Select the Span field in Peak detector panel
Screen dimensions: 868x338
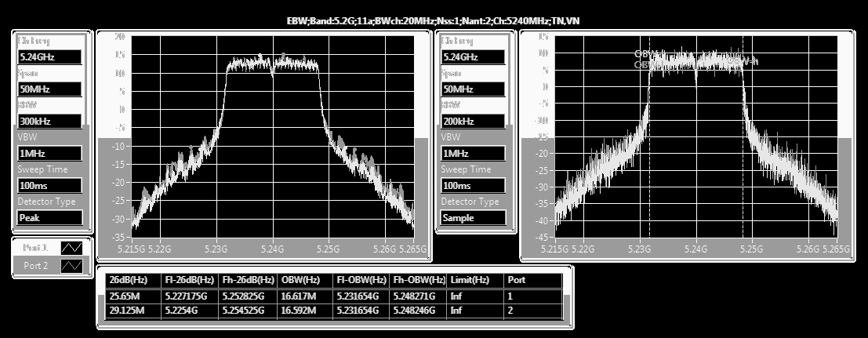49,89
